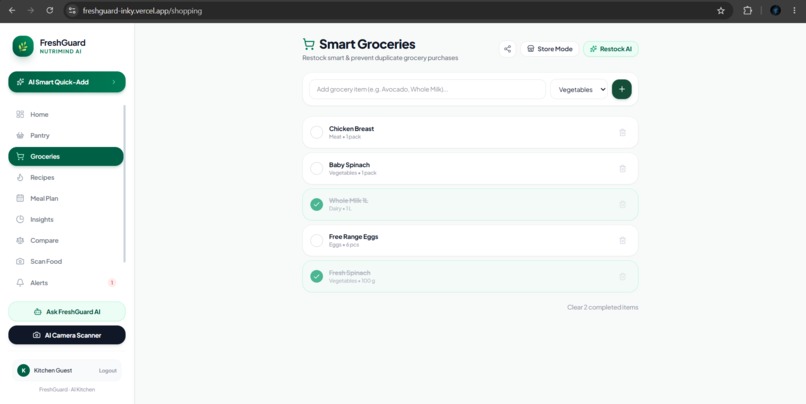Uncheck Whole Milk 1L
Viewport: 806px width, 404px height.
(317, 205)
